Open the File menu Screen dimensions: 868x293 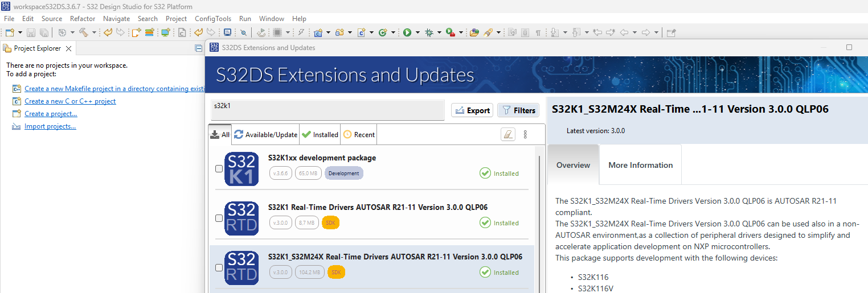9,19
